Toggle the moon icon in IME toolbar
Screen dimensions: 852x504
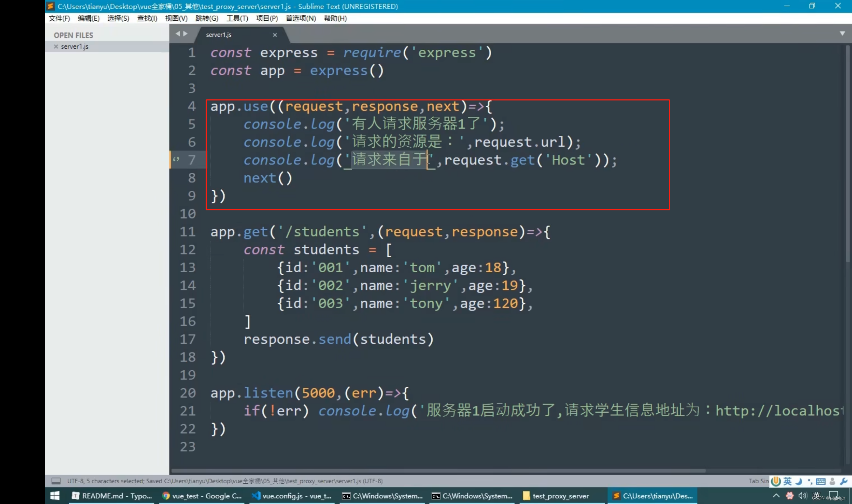coord(798,481)
